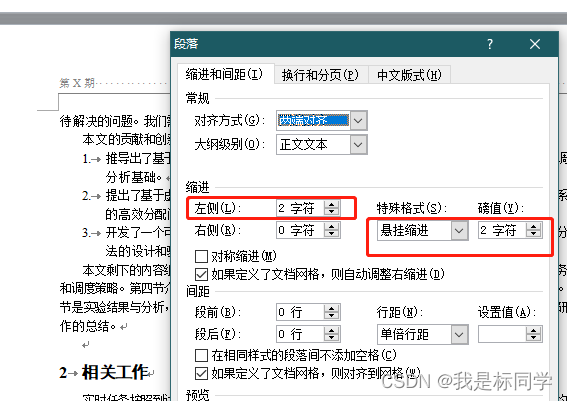Switch to the 换行和分页 tab
This screenshot has height=401, width=567.
(x=320, y=75)
